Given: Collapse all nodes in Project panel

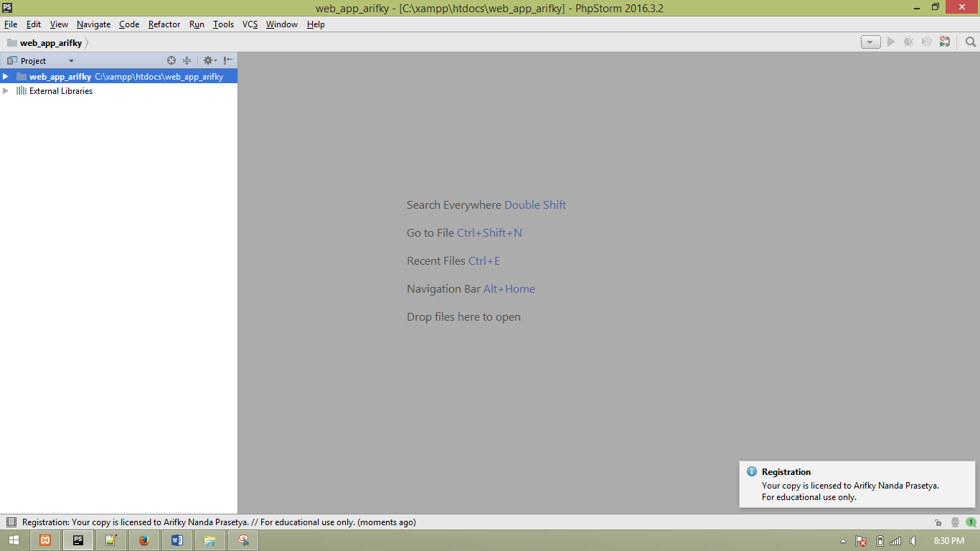Looking at the screenshot, I should 187,61.
